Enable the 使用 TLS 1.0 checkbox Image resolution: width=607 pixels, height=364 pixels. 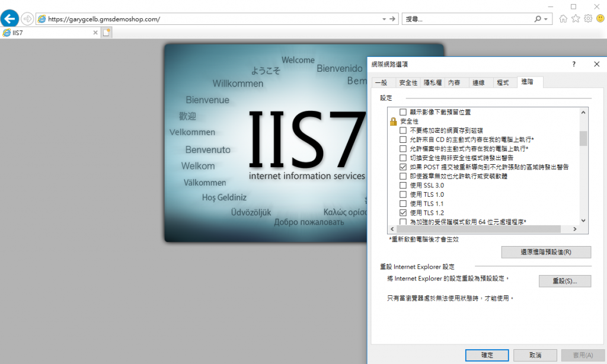(x=403, y=194)
